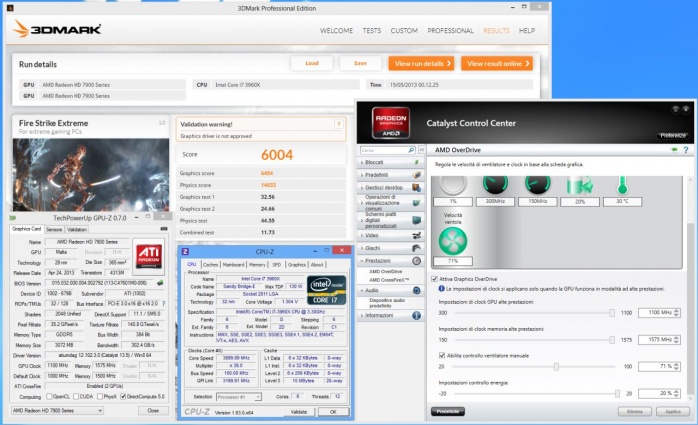Viewport: 698px width, 425px height.
Task: Switch to Sensors tab in GPU-Z
Action: pyautogui.click(x=54, y=229)
